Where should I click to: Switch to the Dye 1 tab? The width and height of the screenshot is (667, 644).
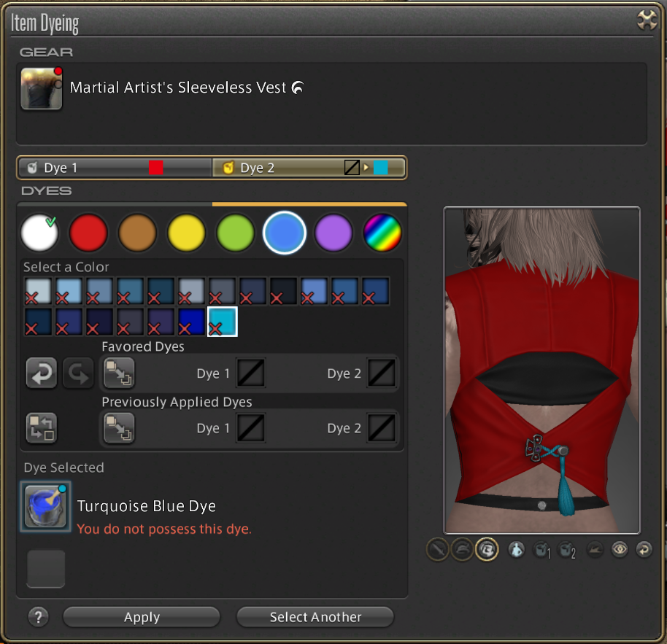coord(115,168)
